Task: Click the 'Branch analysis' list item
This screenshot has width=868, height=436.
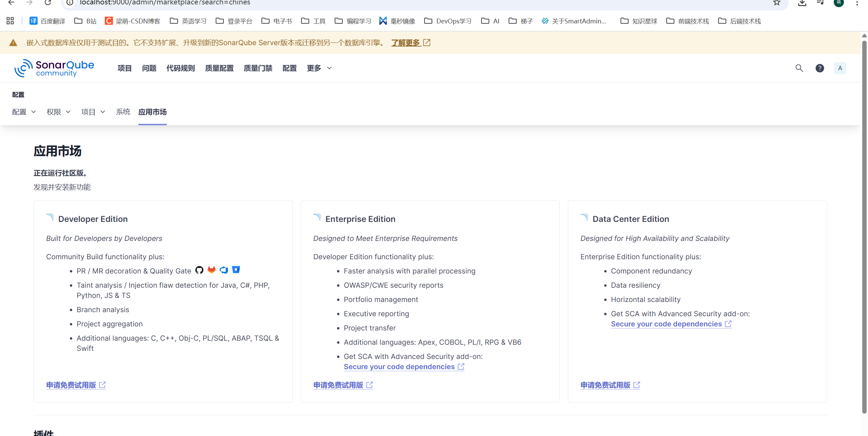Action: [103, 310]
